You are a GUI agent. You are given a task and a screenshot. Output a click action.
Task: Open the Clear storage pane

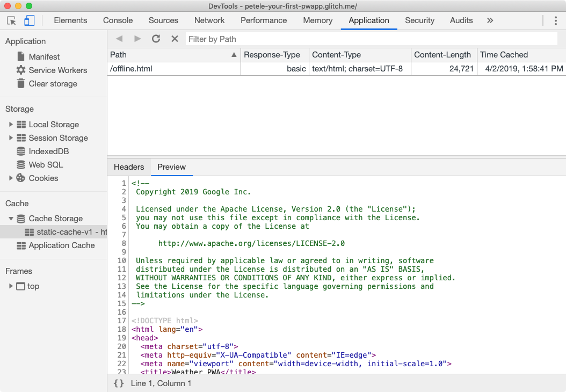[53, 84]
